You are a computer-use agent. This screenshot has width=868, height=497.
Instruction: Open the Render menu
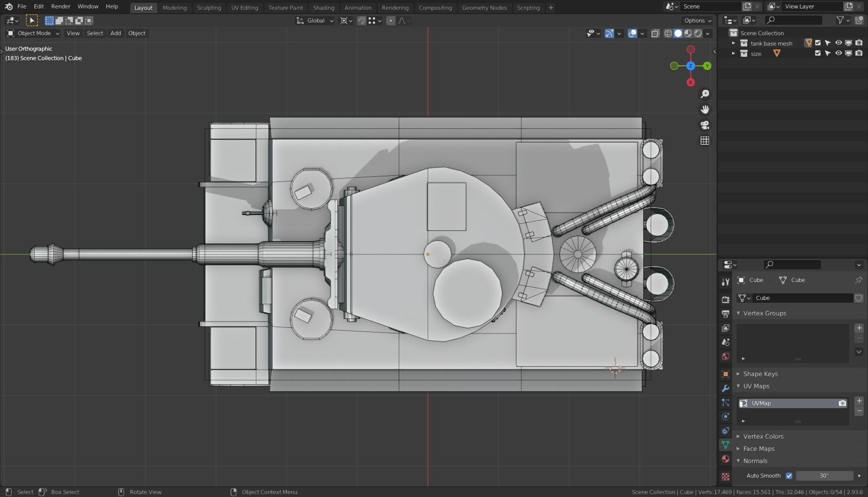[x=61, y=7]
